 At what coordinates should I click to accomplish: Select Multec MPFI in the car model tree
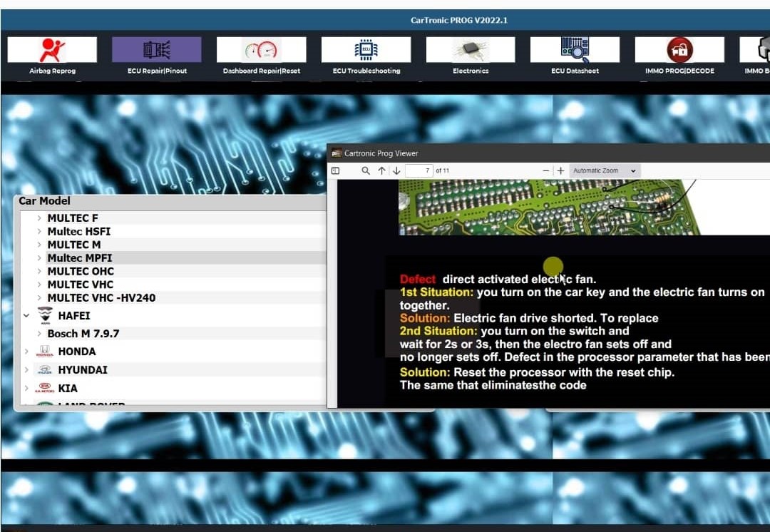tap(80, 258)
